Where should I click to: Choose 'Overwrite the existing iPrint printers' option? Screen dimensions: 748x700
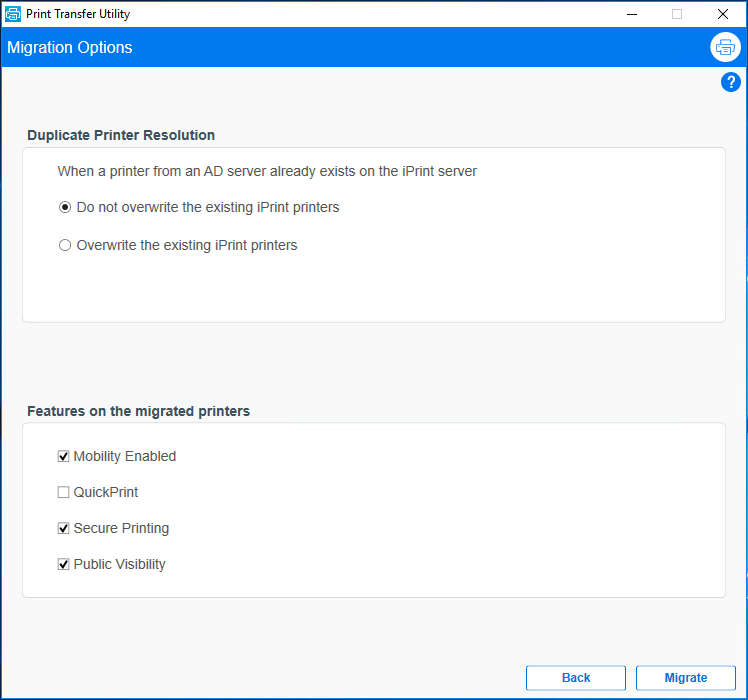pyautogui.click(x=65, y=245)
